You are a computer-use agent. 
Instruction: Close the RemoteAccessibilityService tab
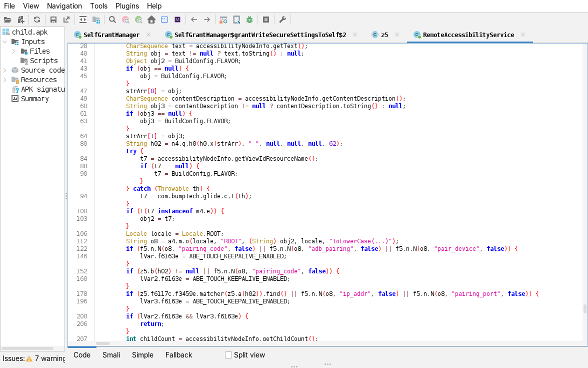523,35
